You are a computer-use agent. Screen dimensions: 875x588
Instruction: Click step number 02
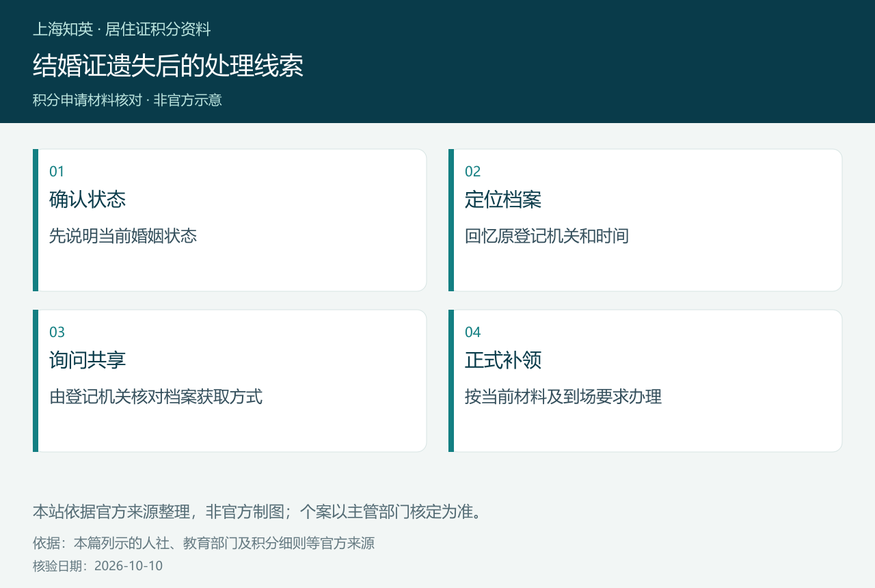[x=473, y=172]
